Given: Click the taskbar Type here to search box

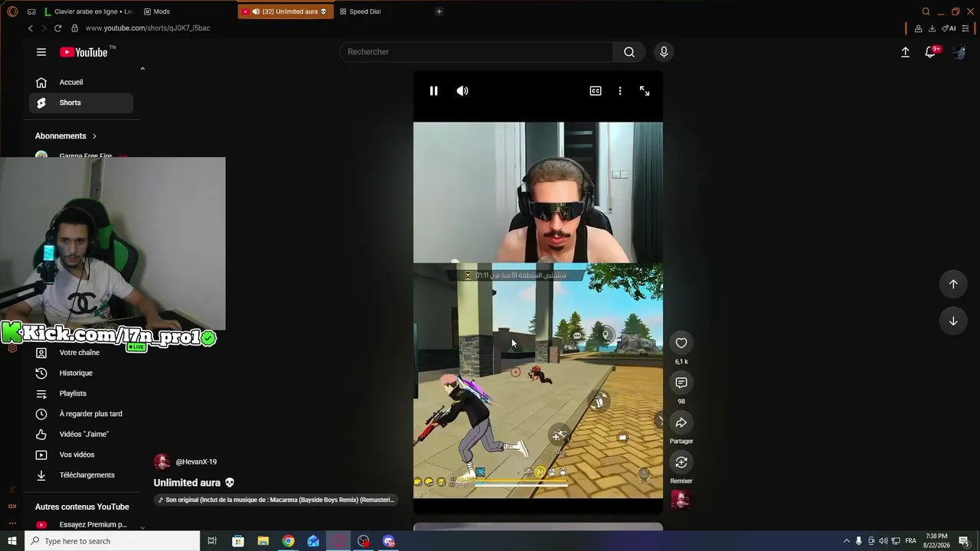Looking at the screenshot, I should (x=112, y=541).
